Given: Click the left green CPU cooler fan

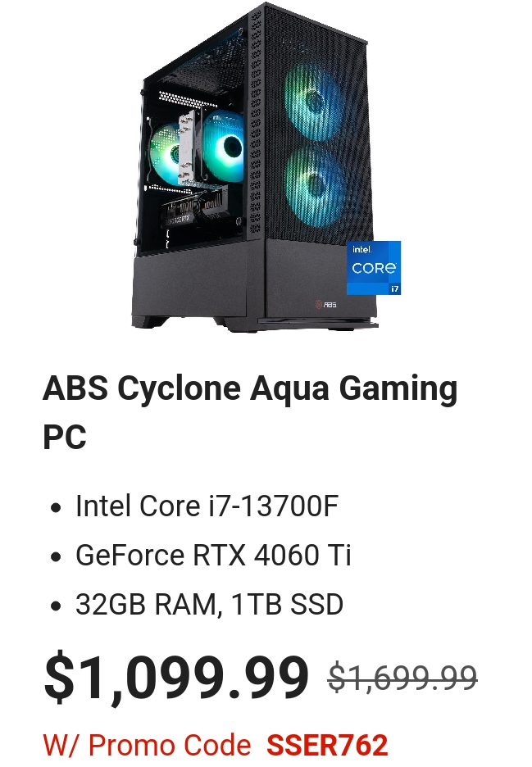Looking at the screenshot, I should [166, 151].
